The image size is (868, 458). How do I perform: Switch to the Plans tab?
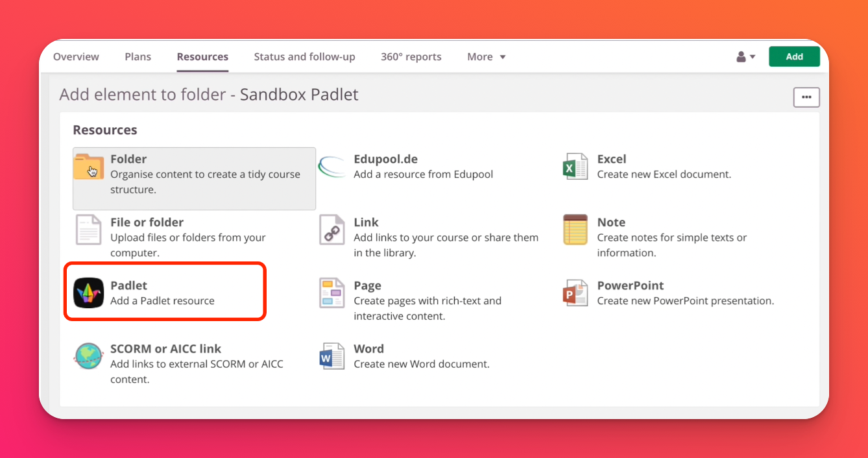(138, 56)
